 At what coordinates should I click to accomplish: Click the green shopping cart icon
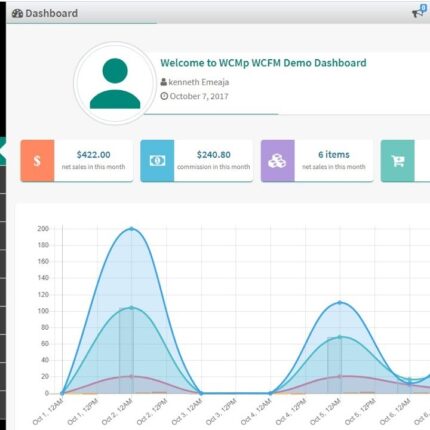398,161
